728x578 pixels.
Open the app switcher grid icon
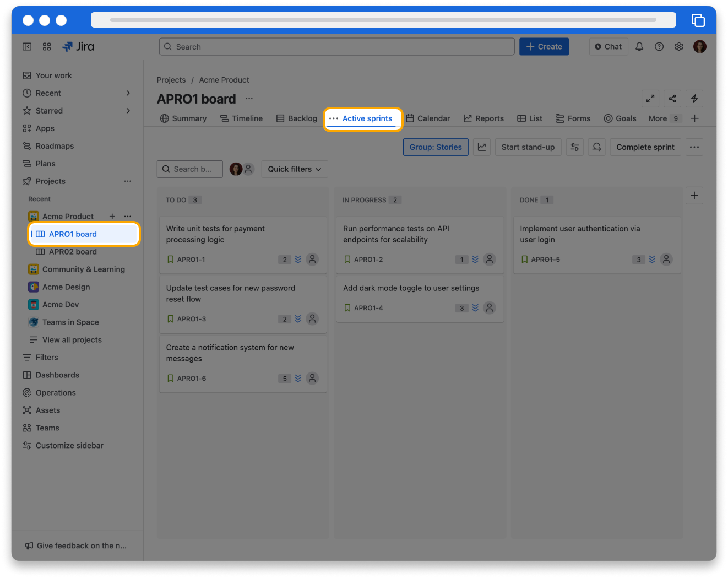(x=47, y=47)
